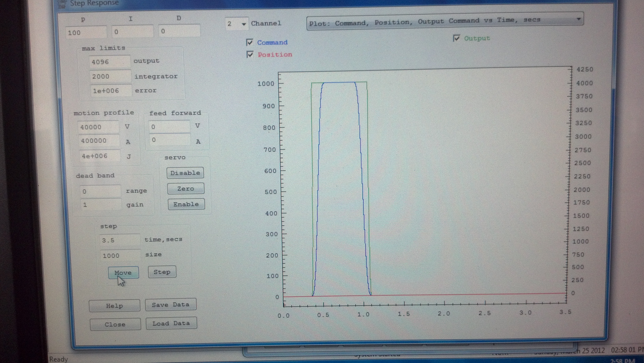Click the Move button

[x=123, y=272]
